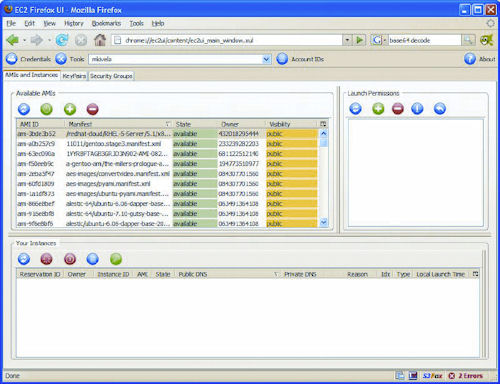The height and width of the screenshot is (384, 500).
Task: Click scroll down arrow in AMI list
Action: tap(323, 222)
